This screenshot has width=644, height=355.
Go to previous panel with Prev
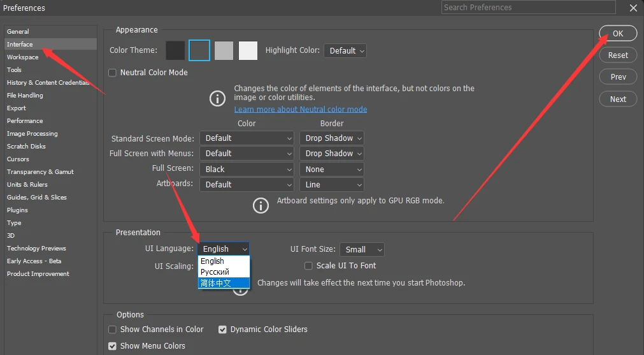618,77
